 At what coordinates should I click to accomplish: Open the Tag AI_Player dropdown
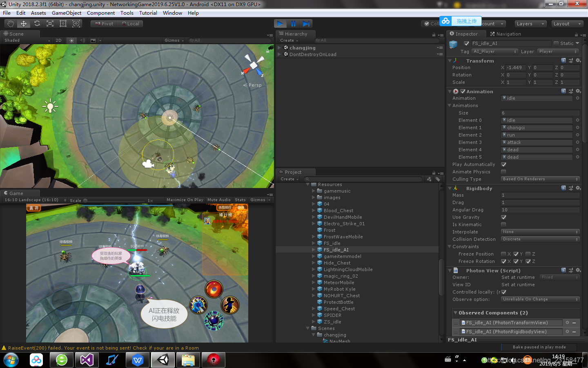click(495, 52)
